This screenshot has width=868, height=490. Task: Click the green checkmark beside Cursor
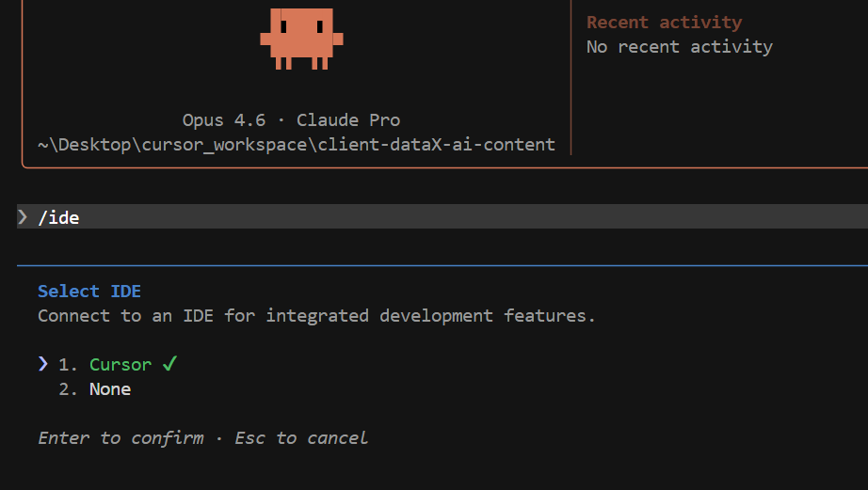pos(169,364)
